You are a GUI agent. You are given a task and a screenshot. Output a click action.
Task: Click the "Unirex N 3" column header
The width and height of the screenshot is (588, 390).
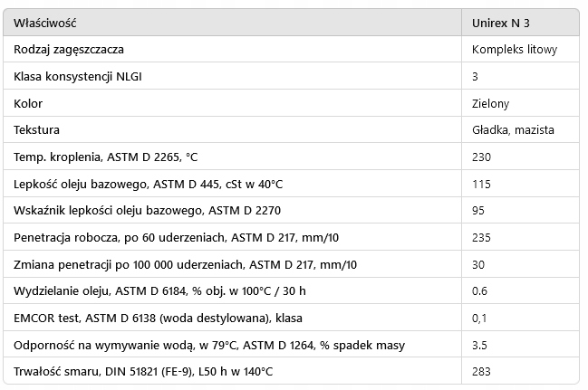pyautogui.click(x=502, y=21)
